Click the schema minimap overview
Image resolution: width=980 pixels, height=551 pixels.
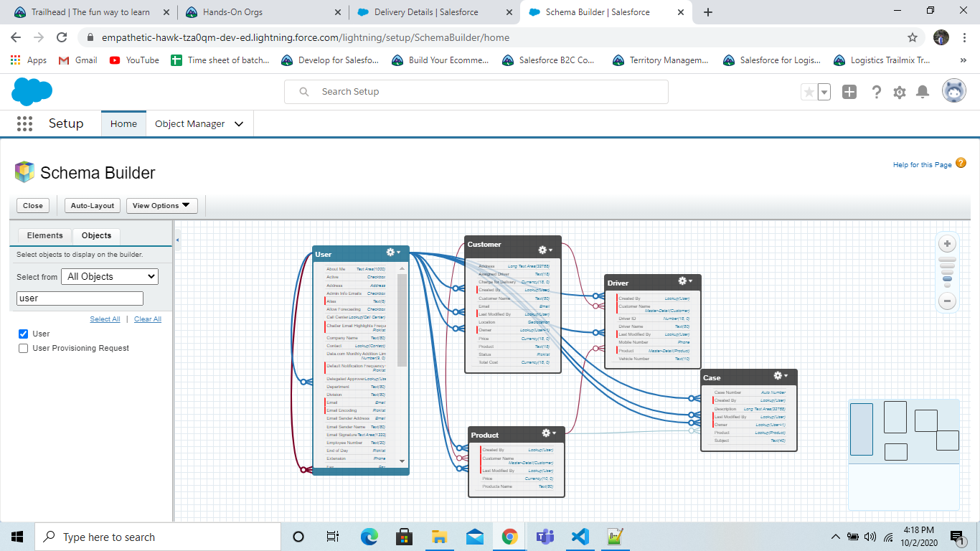(x=904, y=454)
